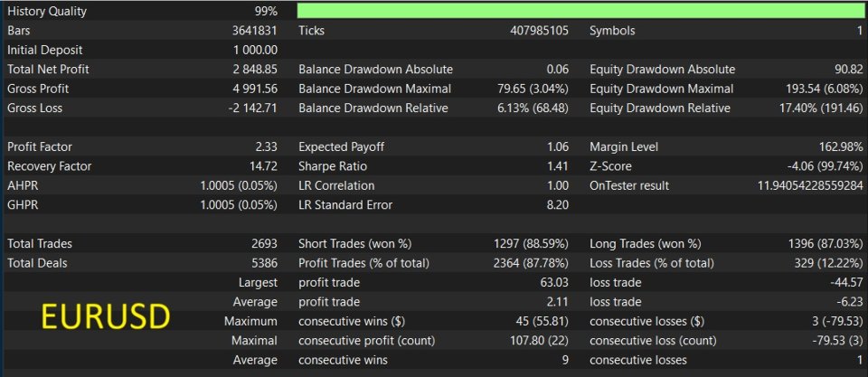868x377 pixels.
Task: Click the History Quality 99% value
Action: [x=266, y=11]
